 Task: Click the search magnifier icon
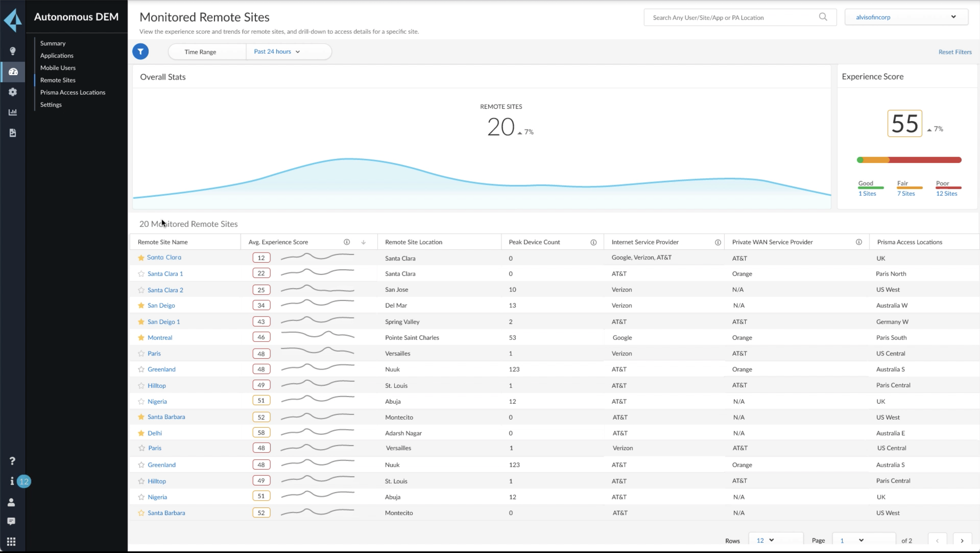click(823, 17)
